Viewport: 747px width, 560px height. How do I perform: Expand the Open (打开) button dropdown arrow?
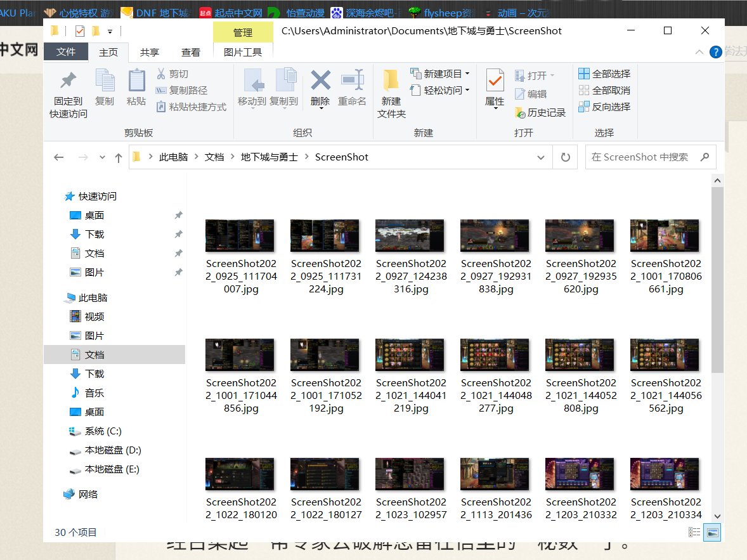[552, 75]
